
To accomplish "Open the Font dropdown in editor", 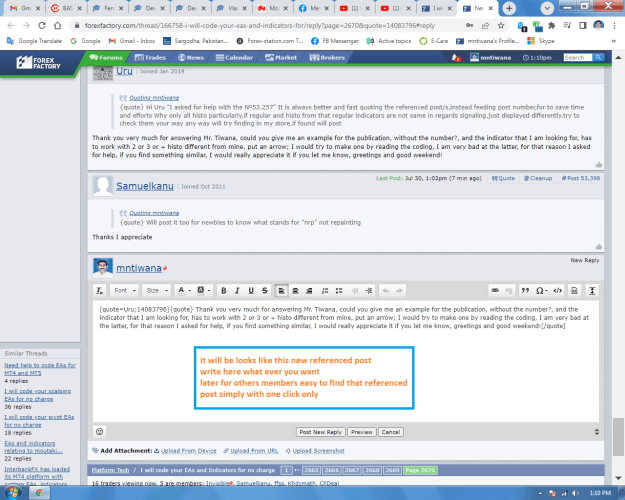I will pos(125,291).
